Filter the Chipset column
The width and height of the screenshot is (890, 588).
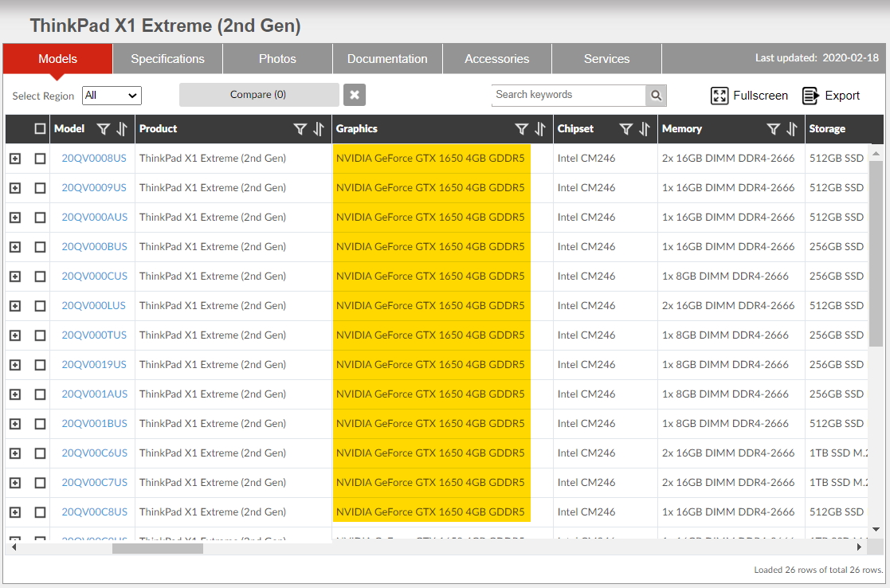(x=626, y=129)
